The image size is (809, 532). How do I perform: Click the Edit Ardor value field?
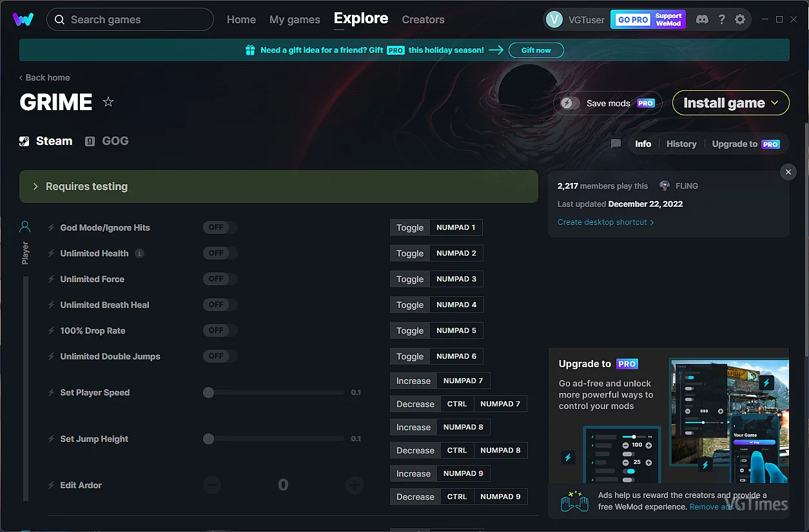click(283, 485)
